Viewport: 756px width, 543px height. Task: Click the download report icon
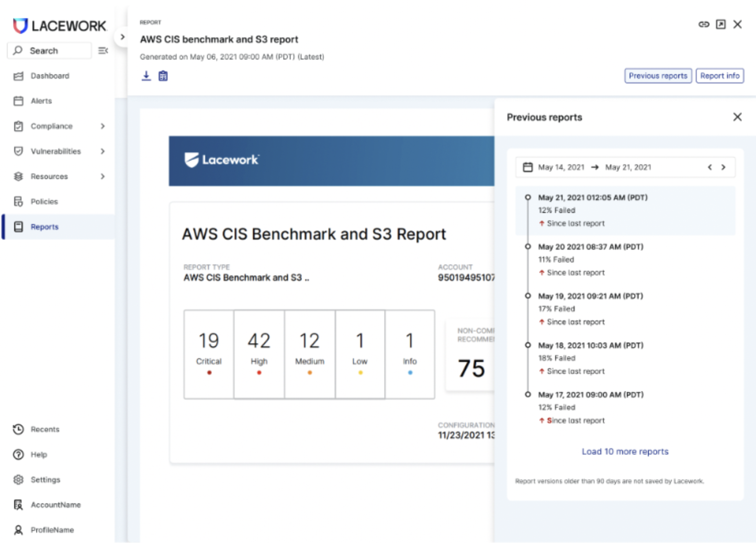tap(146, 76)
